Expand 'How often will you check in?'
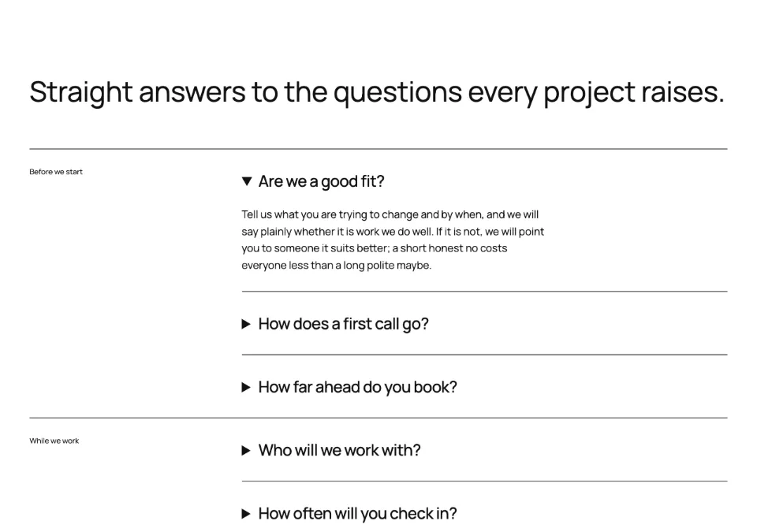The image size is (757, 532). (x=484, y=514)
